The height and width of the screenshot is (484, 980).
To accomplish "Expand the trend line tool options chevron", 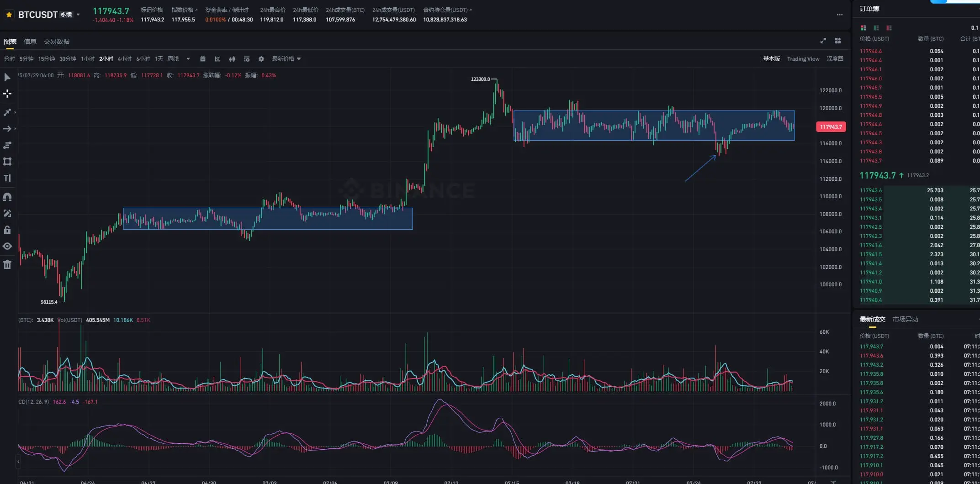I will coord(15,112).
